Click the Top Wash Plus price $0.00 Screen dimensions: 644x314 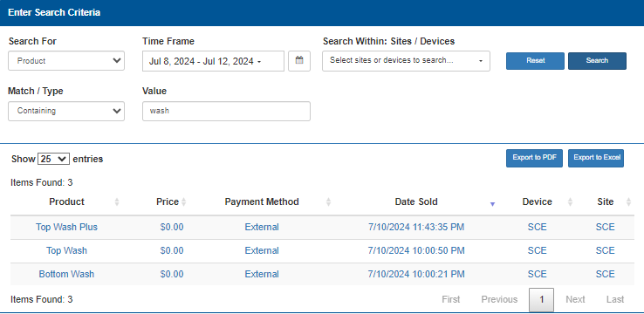coord(172,227)
